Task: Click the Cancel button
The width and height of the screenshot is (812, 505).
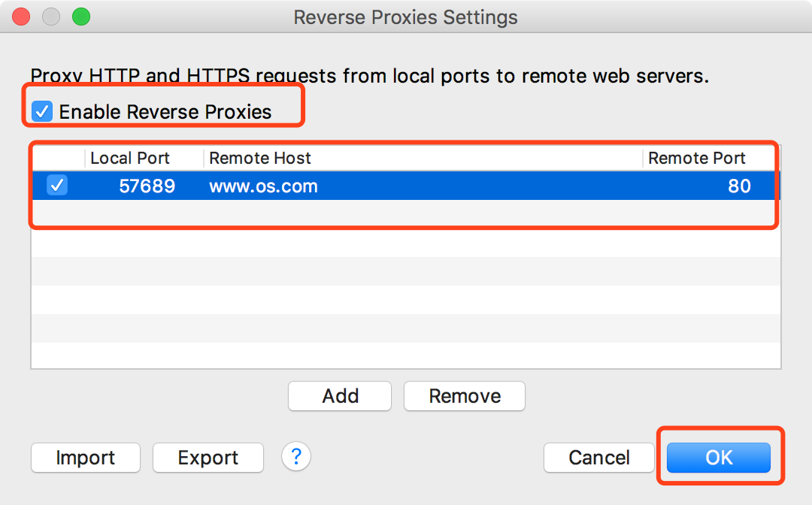Action: [x=599, y=458]
